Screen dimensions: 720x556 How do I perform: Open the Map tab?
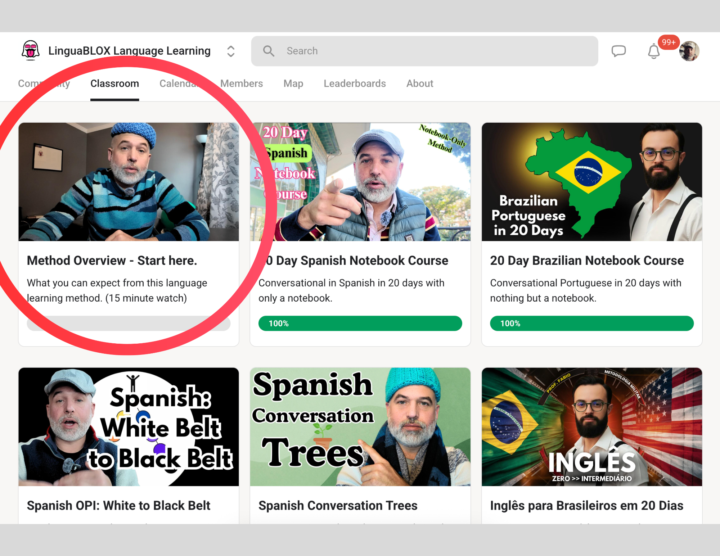coord(293,83)
